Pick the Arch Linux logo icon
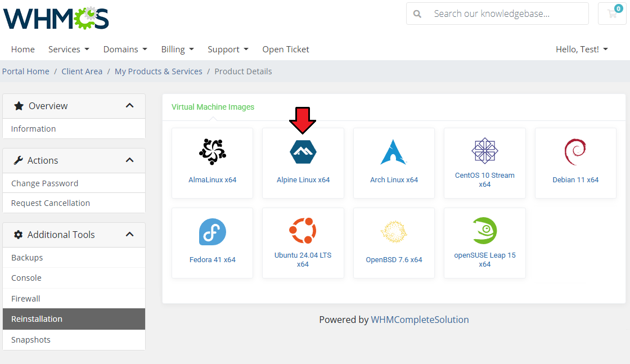 393,151
